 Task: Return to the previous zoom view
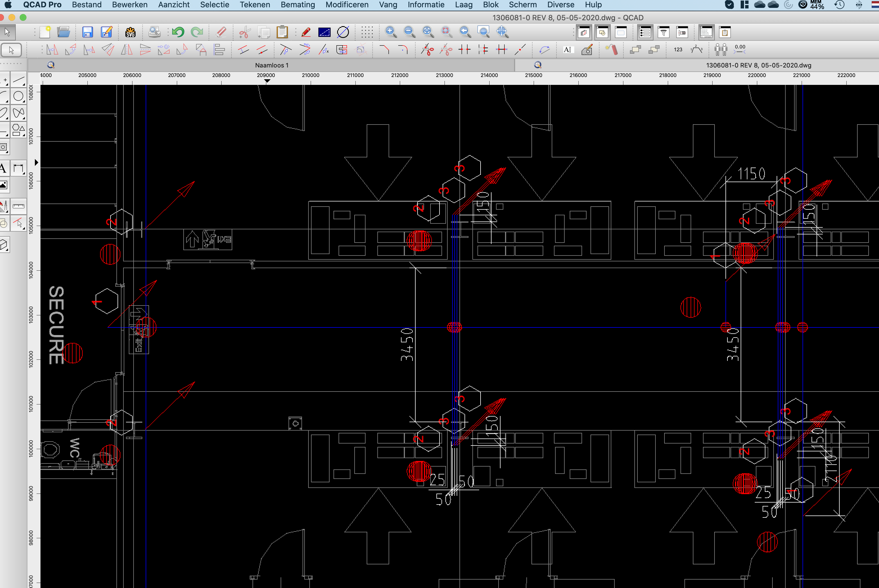(x=465, y=32)
